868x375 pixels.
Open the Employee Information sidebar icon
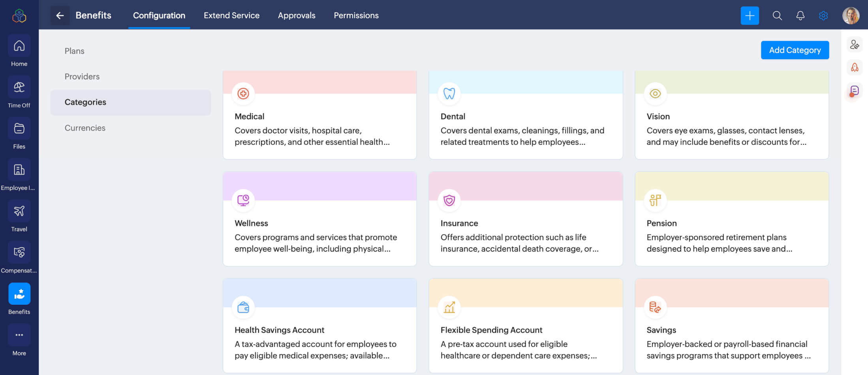click(x=19, y=170)
